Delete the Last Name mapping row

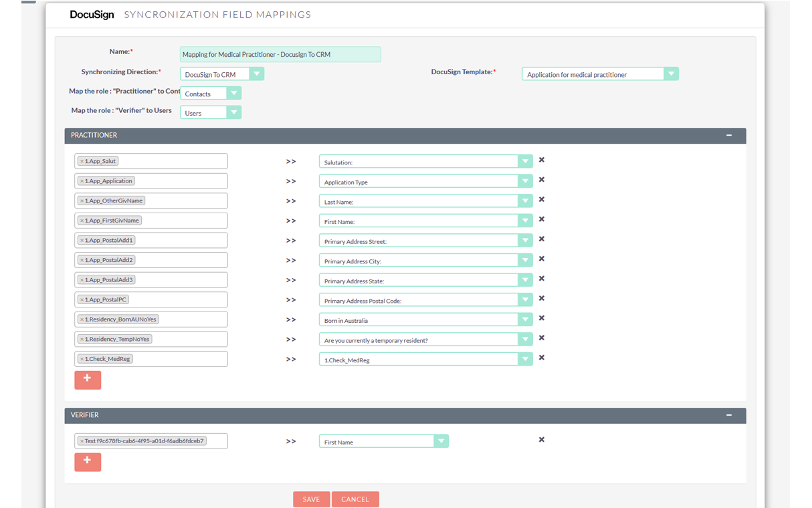pyautogui.click(x=542, y=199)
